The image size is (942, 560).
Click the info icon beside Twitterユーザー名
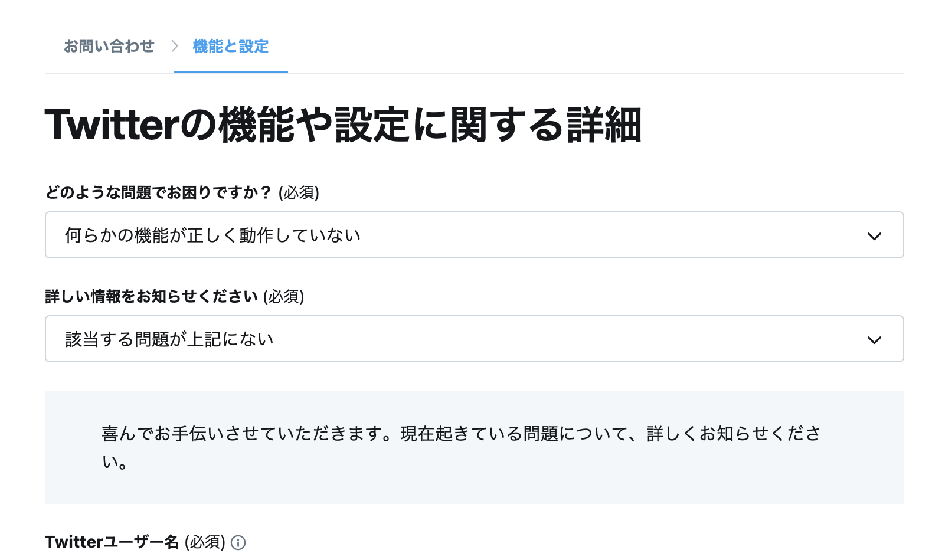(238, 542)
